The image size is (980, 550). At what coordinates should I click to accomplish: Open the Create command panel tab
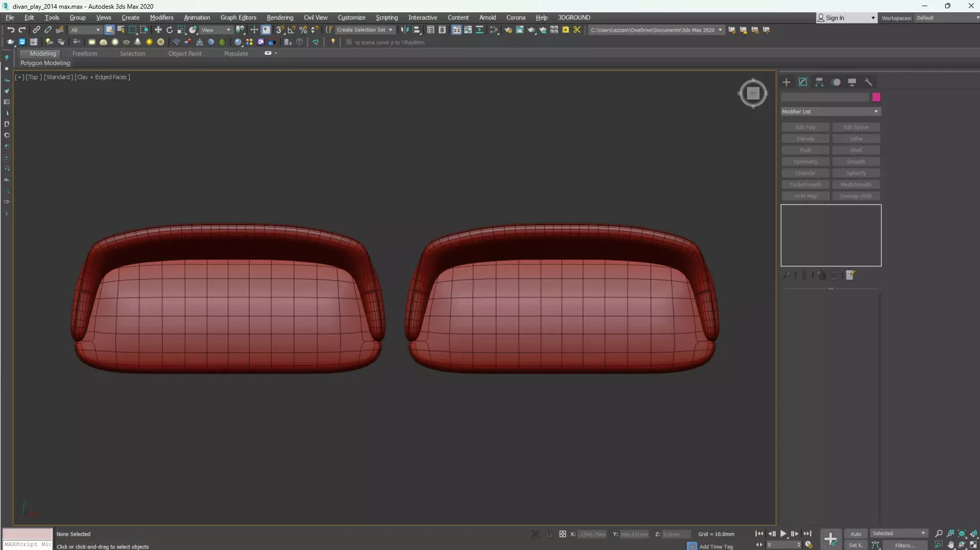pos(786,82)
